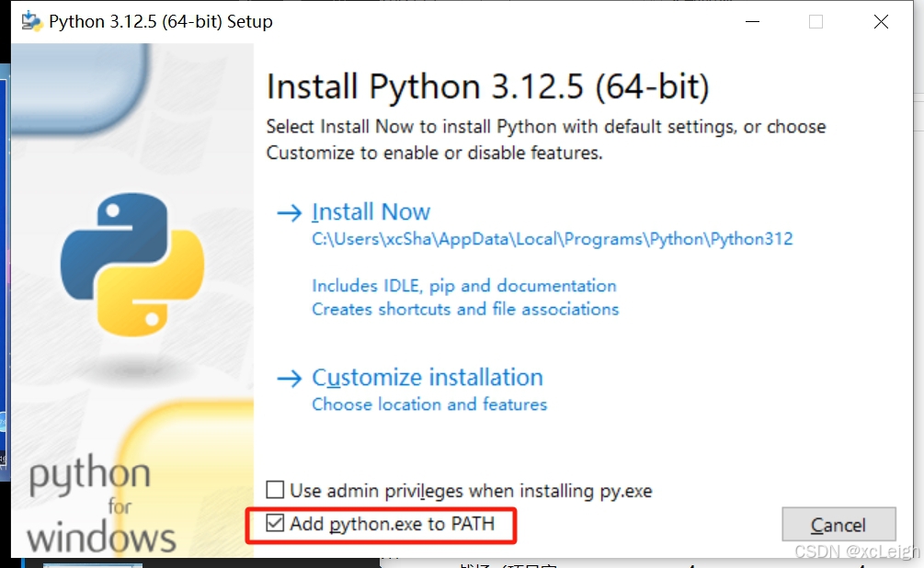Toggle the Add python.exe to PATH checkbox
The height and width of the screenshot is (568, 924).
275,523
